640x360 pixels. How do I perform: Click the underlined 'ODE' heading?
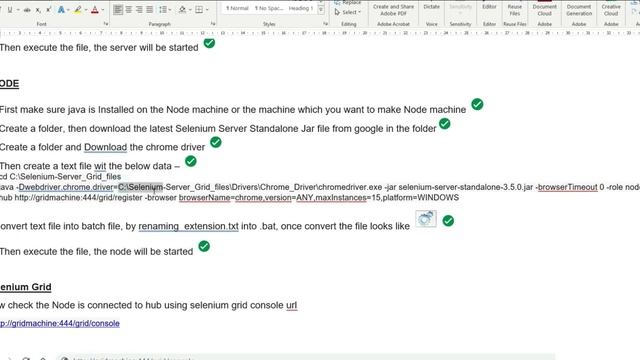click(9, 84)
